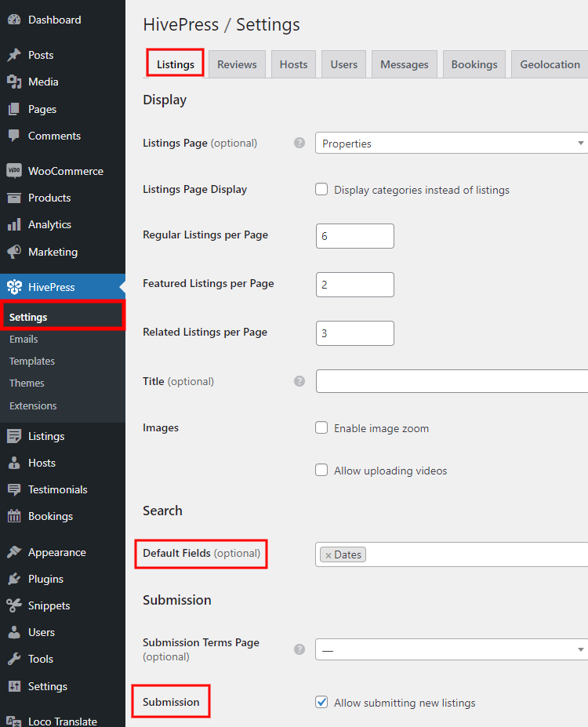The width and height of the screenshot is (588, 727).
Task: Click the Media library icon
Action: click(14, 82)
